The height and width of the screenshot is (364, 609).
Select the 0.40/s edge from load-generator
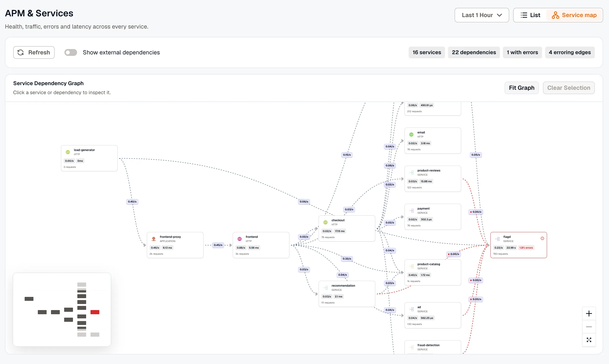click(132, 202)
